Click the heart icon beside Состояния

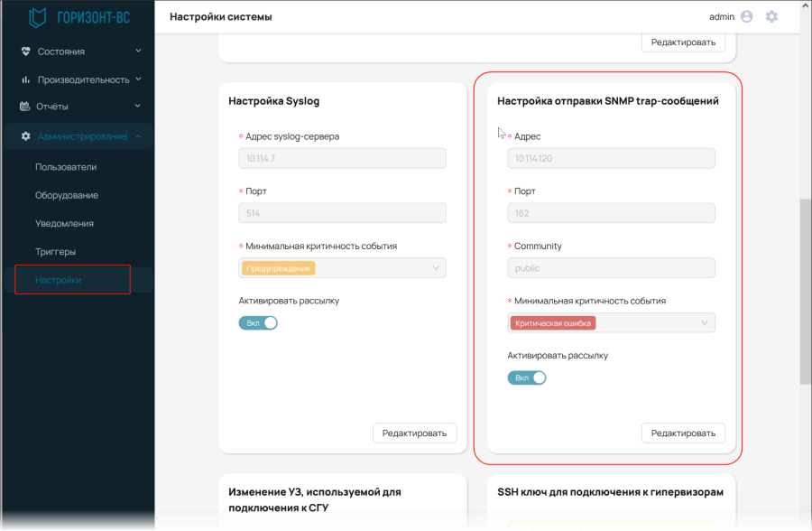click(25, 51)
